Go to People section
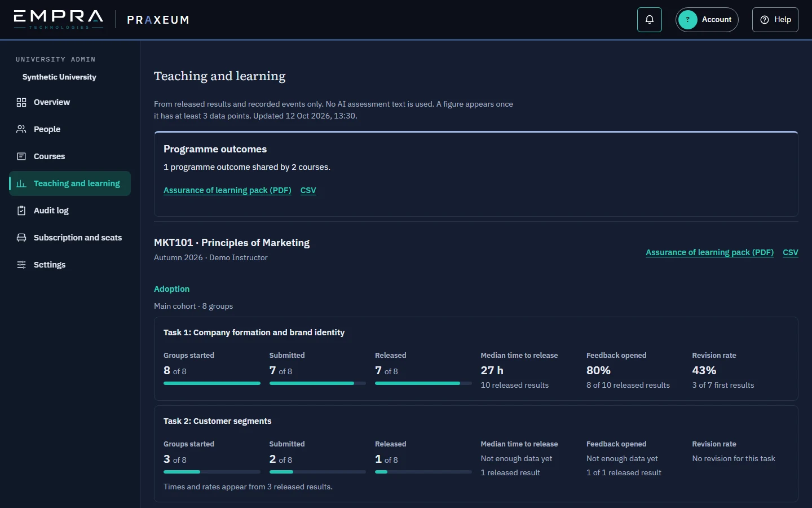Viewport: 812px width, 508px height. point(70,129)
